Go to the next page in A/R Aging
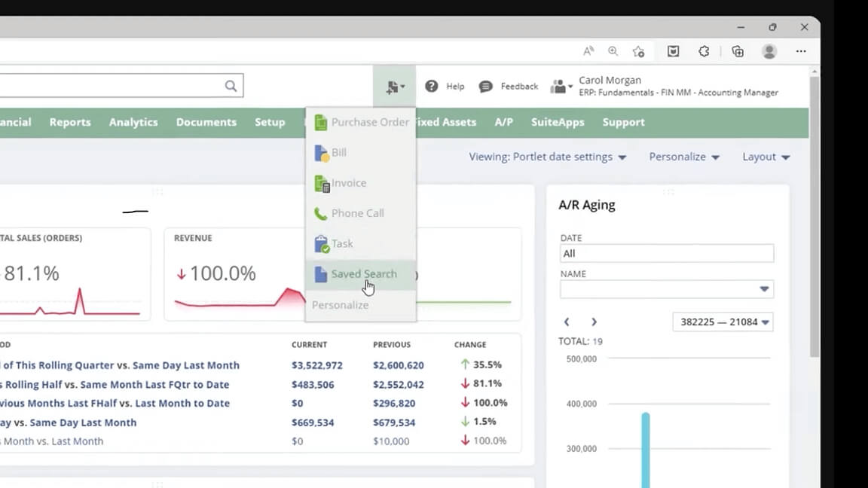This screenshot has width=868, height=488. click(x=594, y=322)
